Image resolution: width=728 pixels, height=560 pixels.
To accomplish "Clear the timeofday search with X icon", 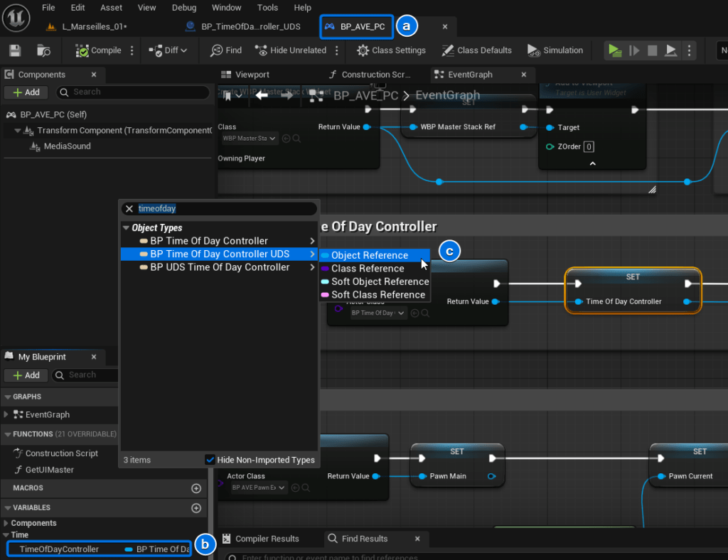I will pos(129,209).
